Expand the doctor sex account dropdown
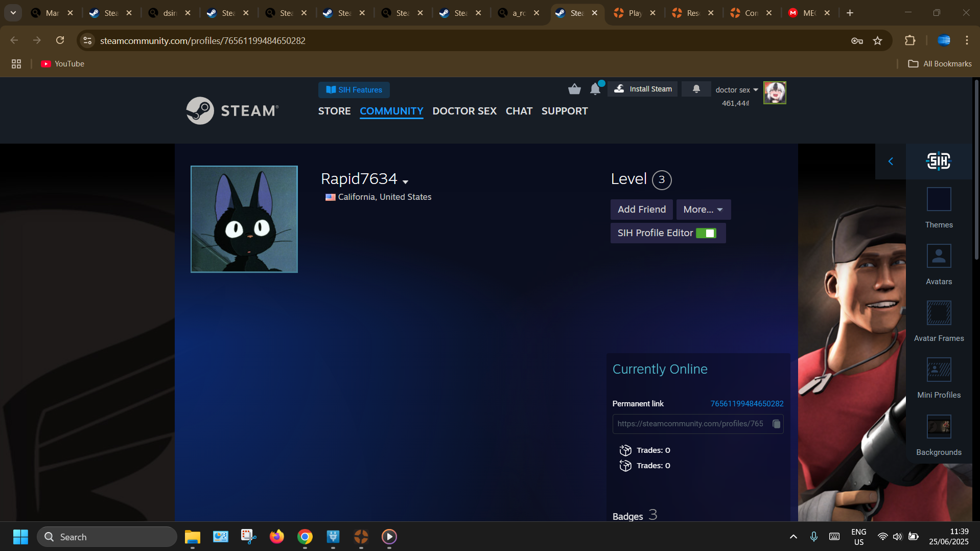Image resolution: width=980 pixels, height=551 pixels. 737,90
